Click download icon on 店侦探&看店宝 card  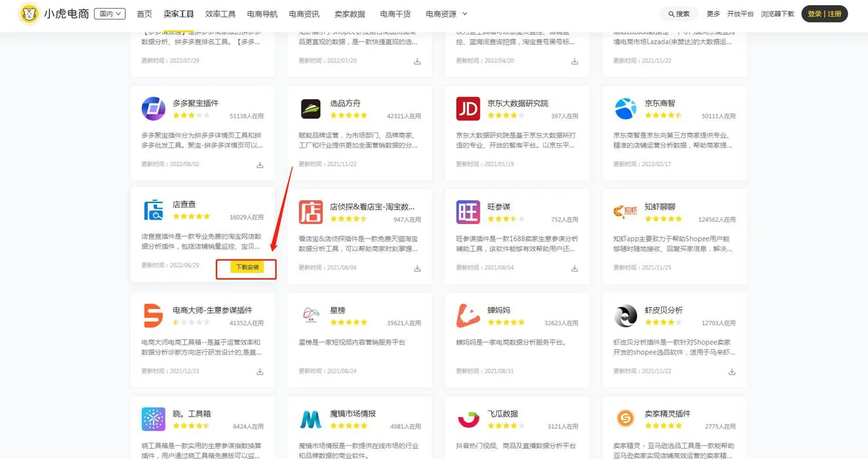click(417, 268)
